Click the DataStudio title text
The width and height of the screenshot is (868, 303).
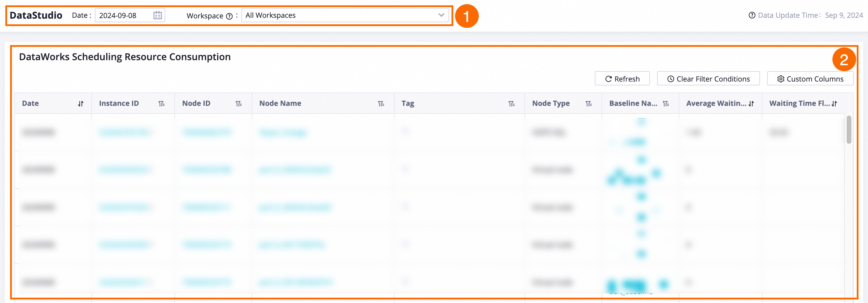pos(36,15)
